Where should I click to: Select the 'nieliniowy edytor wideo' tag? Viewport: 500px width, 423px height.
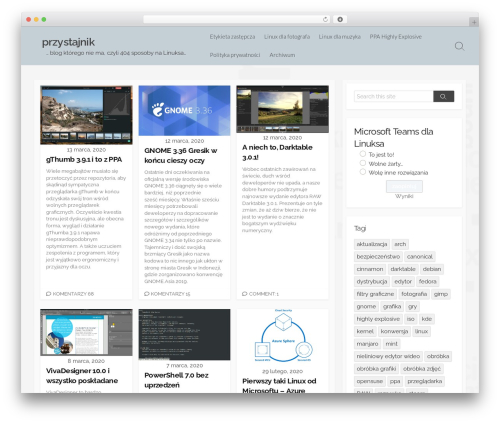(x=388, y=356)
